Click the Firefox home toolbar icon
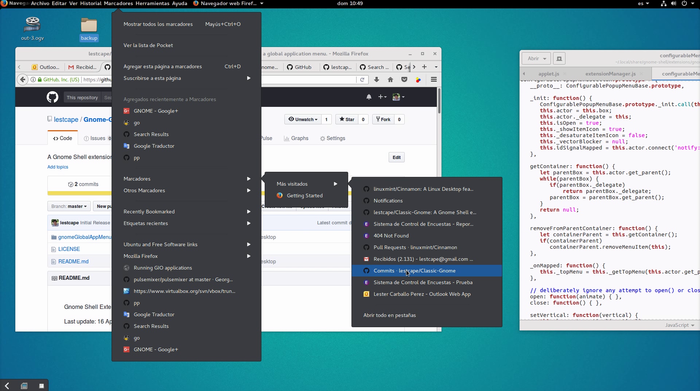 point(390,79)
